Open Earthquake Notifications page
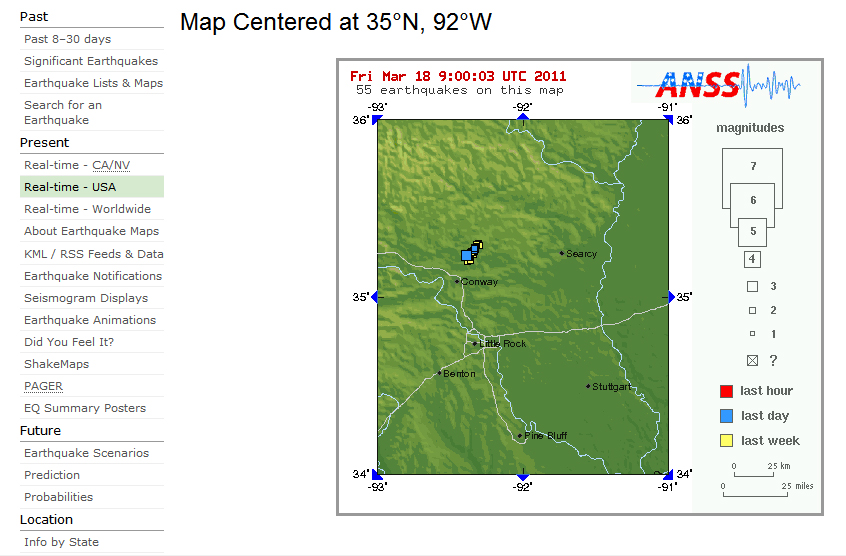846x556 pixels. (93, 276)
